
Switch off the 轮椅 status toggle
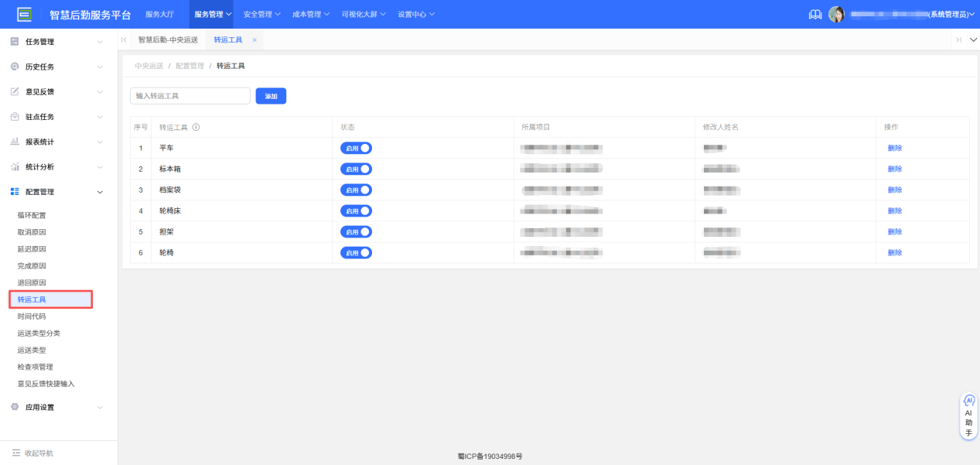click(356, 252)
